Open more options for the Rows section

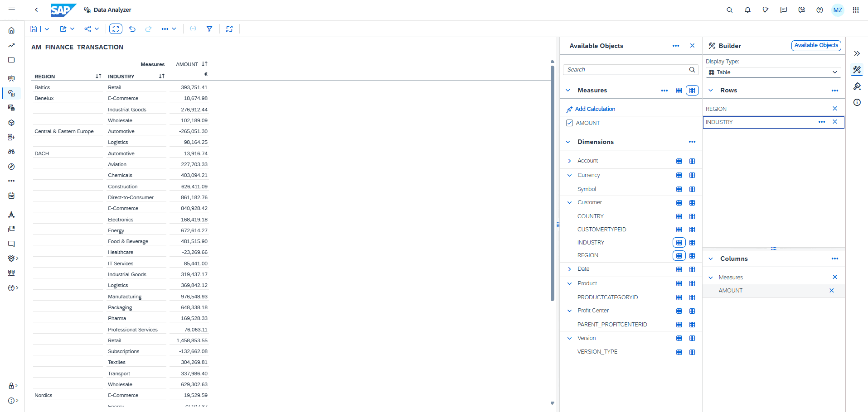point(835,91)
